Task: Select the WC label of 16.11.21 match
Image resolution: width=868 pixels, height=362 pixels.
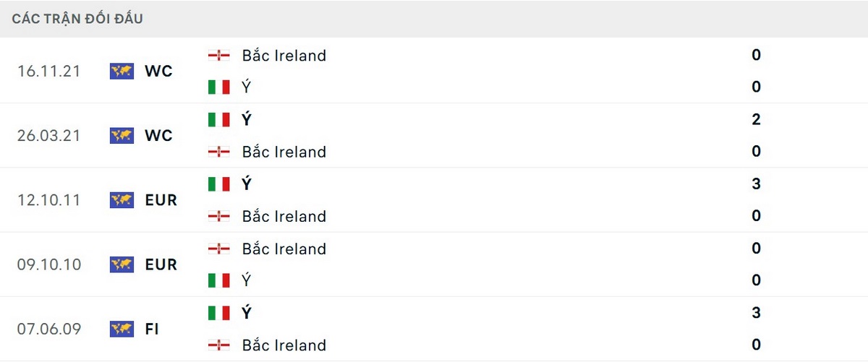Action: (158, 71)
